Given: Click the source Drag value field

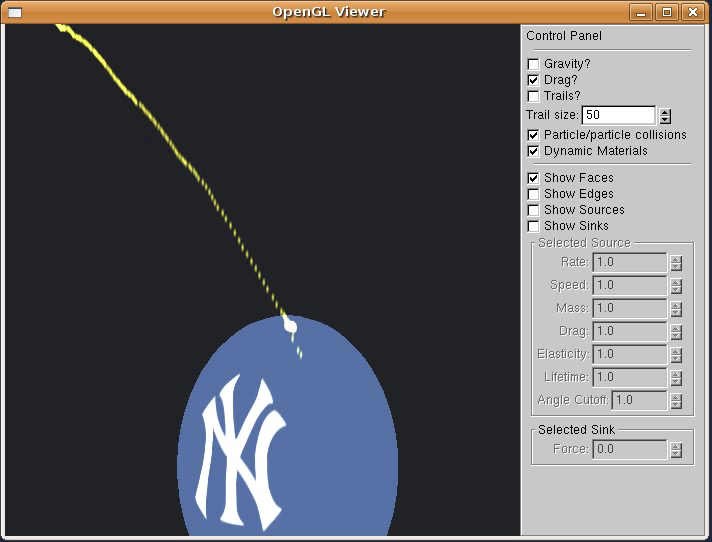Looking at the screenshot, I should point(629,331).
